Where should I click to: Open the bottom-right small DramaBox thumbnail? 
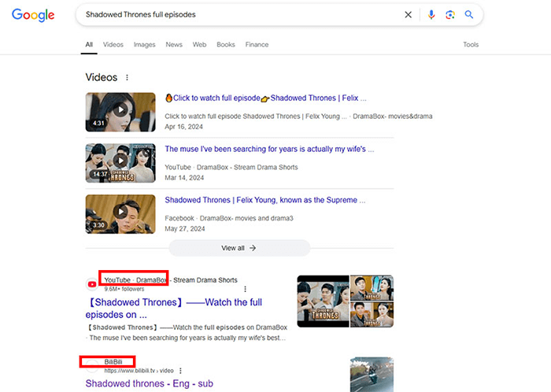372,314
